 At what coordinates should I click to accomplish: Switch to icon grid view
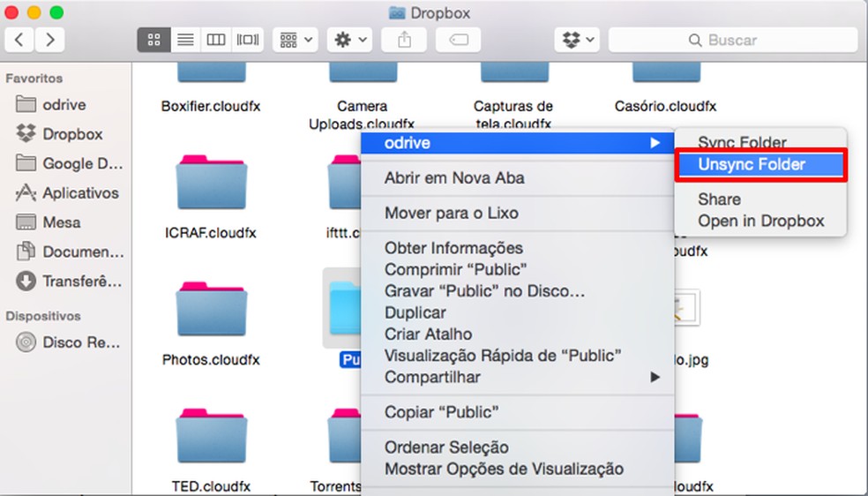click(x=153, y=40)
